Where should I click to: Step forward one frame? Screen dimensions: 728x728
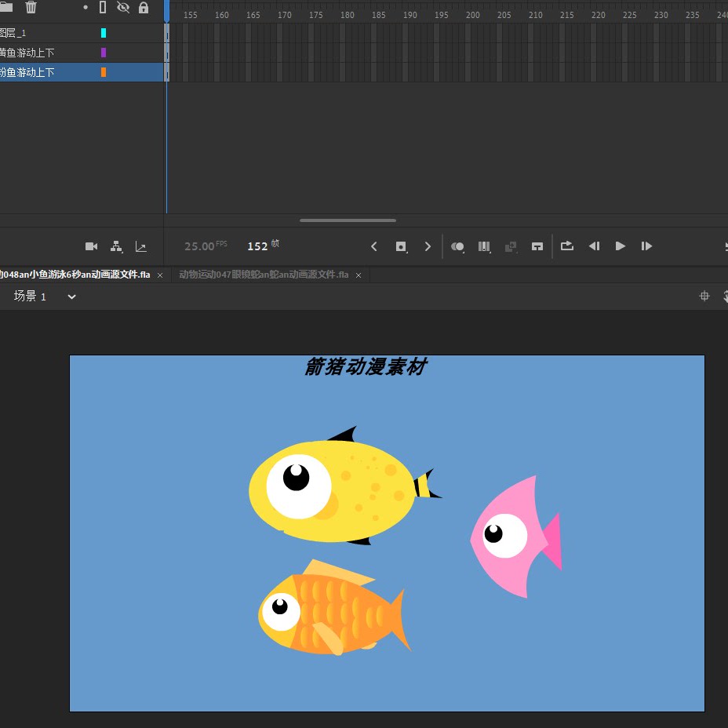click(646, 246)
